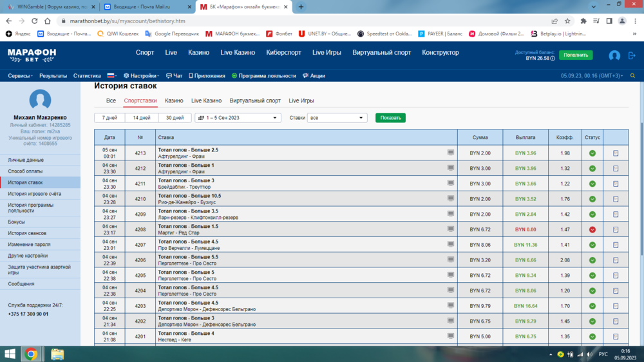Click the logout icon in the header

coord(631,56)
